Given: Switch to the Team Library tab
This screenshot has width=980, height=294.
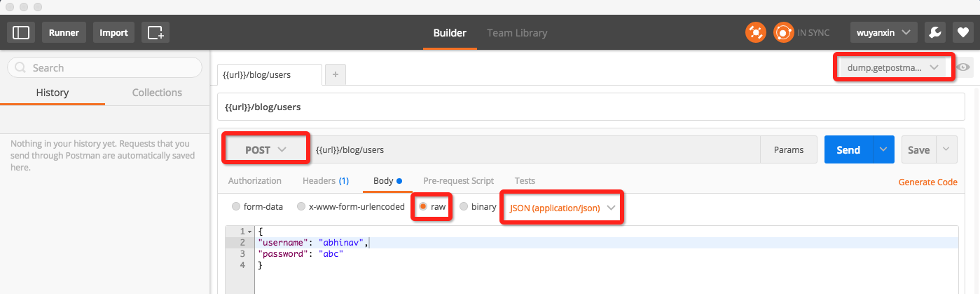Looking at the screenshot, I should (x=517, y=33).
